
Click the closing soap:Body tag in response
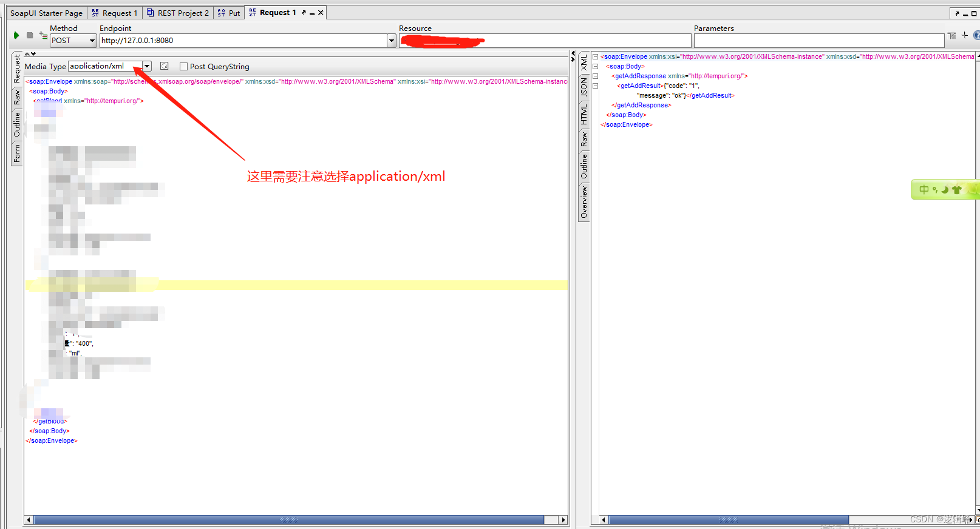(x=626, y=115)
